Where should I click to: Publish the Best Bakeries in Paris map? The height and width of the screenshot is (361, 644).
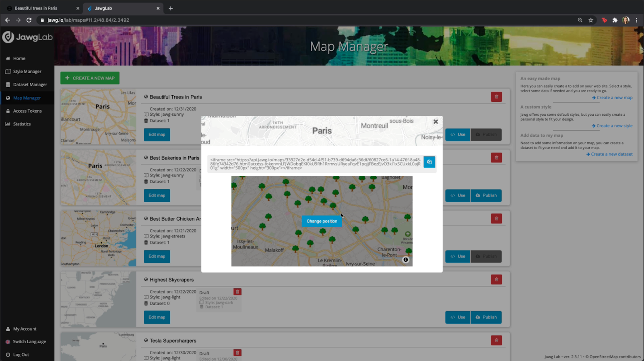pyautogui.click(x=486, y=195)
